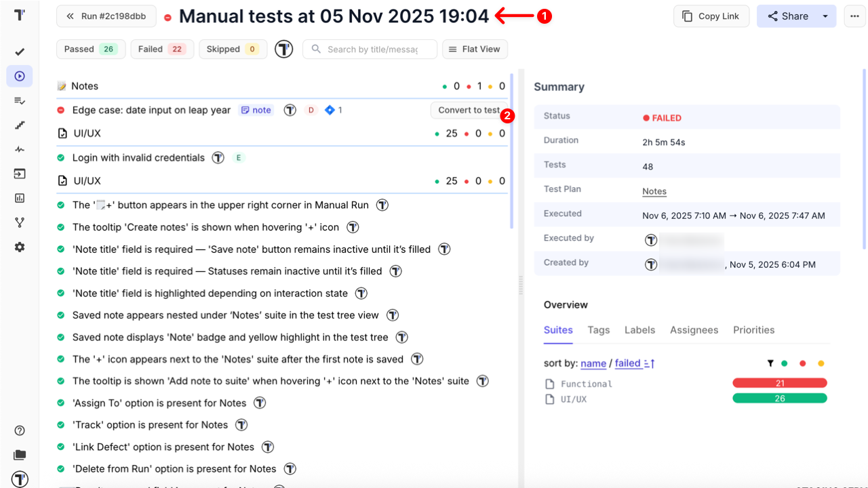Image resolution: width=868 pixels, height=488 pixels.
Task: Click the Pulse activity icon in sidebar
Action: point(20,150)
